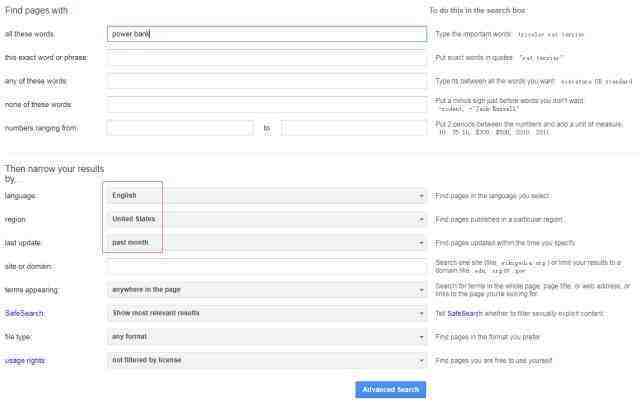Screen dimensions: 640x406
Task: Click the 'last update' label
Action: pos(23,243)
